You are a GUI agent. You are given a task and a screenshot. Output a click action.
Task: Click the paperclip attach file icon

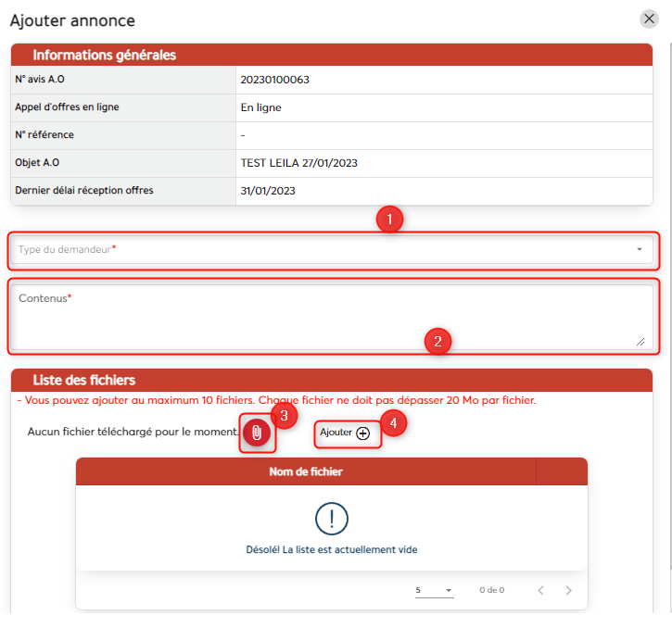pyautogui.click(x=258, y=433)
